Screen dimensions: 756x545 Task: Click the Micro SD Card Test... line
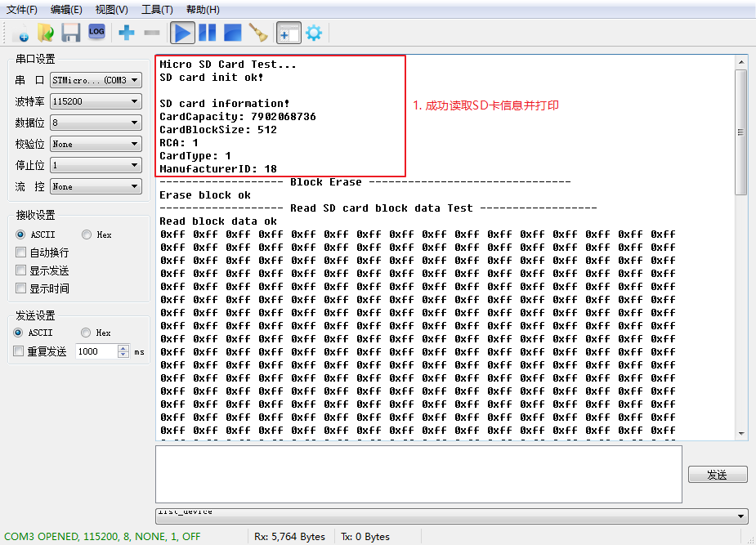point(228,64)
